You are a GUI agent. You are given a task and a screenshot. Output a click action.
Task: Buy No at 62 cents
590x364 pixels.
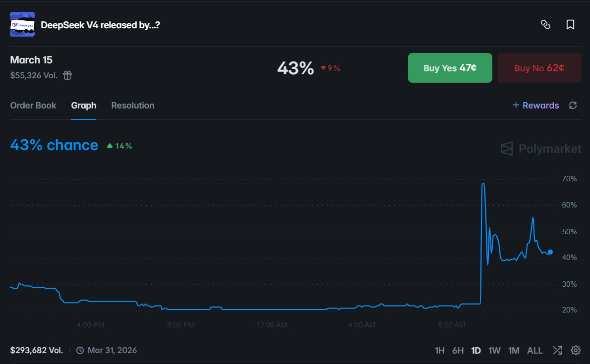(x=539, y=68)
